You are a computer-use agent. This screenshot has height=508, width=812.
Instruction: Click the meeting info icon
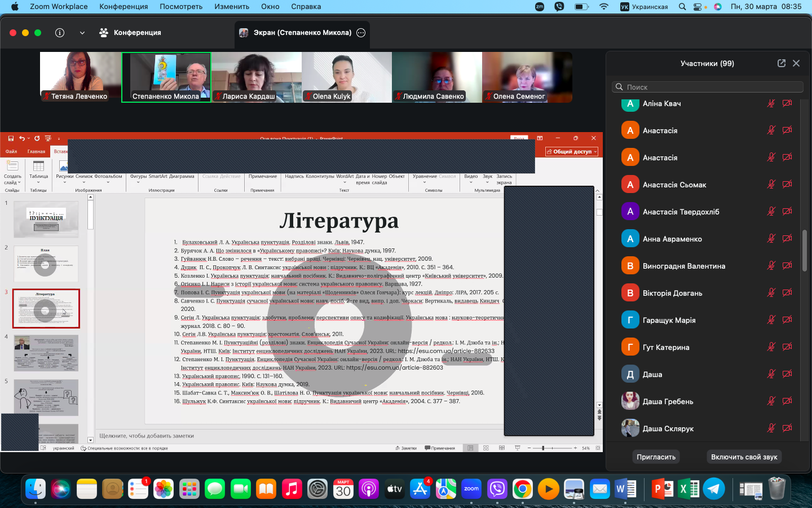60,33
